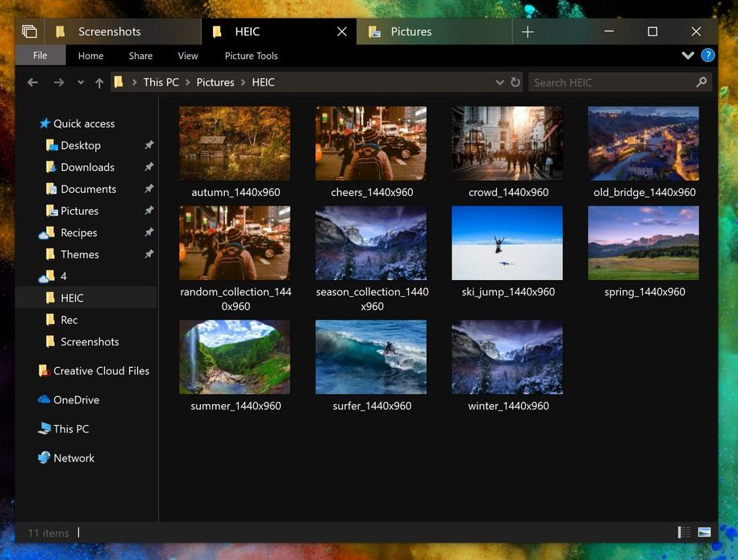Viewport: 738px width, 560px height.
Task: Select the Themes folder in the navigation pane
Action: (x=77, y=254)
